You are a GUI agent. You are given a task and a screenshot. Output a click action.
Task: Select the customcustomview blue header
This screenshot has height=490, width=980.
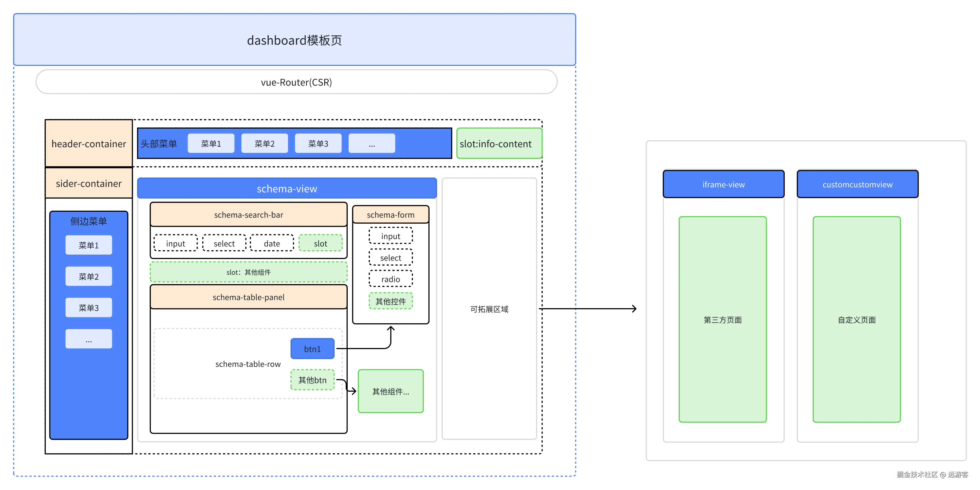point(857,184)
